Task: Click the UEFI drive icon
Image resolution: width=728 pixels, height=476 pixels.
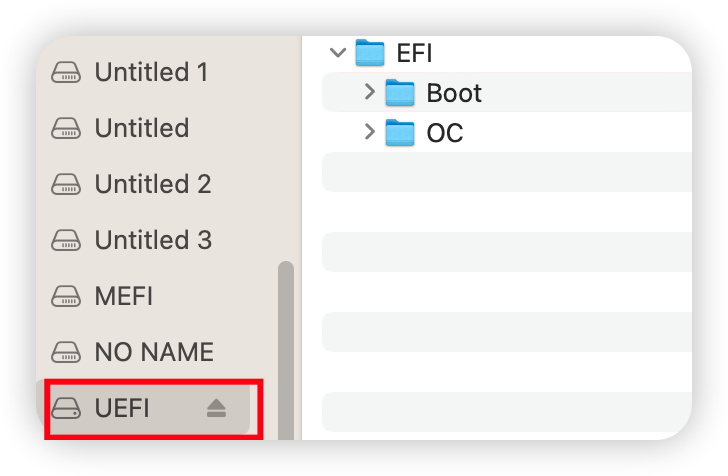Action: 67,408
